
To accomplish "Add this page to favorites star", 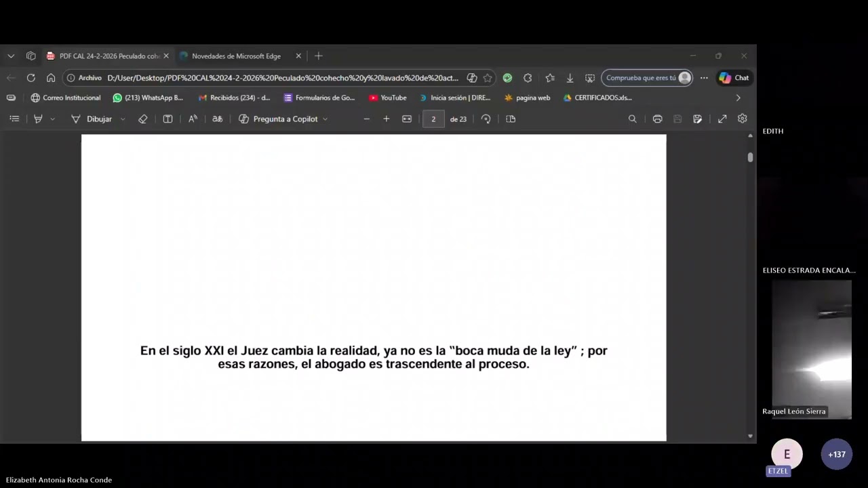I will (x=488, y=78).
